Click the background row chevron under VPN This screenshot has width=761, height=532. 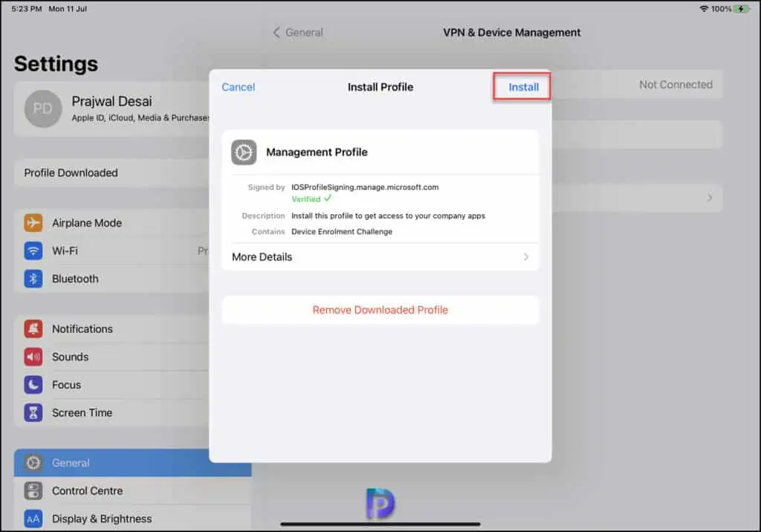(710, 198)
